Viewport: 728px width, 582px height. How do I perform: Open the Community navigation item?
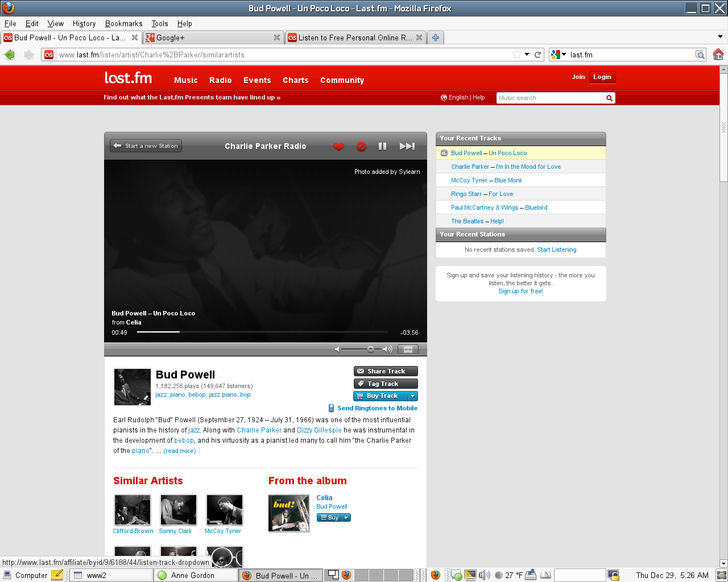coord(342,80)
